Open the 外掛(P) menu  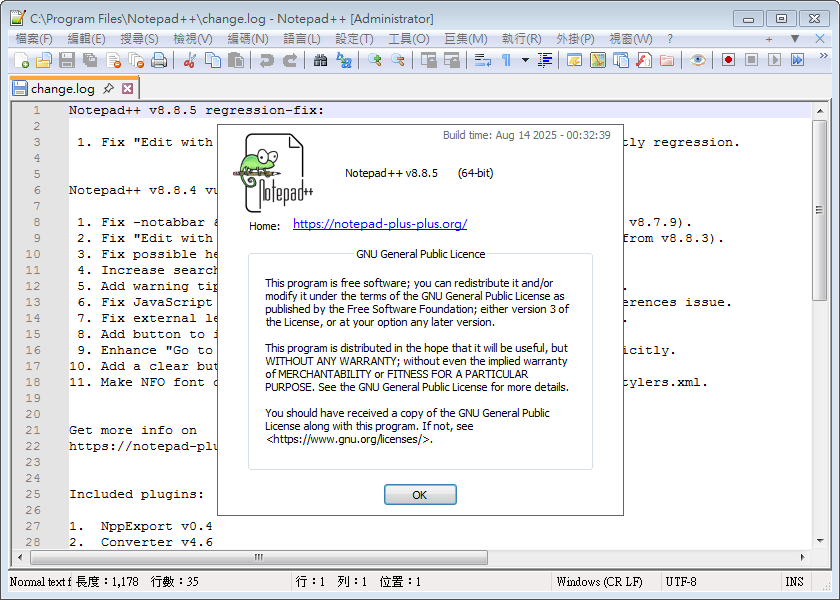(x=575, y=39)
